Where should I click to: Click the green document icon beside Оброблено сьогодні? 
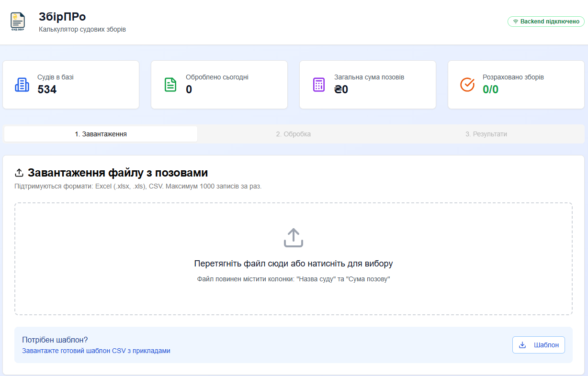click(170, 85)
